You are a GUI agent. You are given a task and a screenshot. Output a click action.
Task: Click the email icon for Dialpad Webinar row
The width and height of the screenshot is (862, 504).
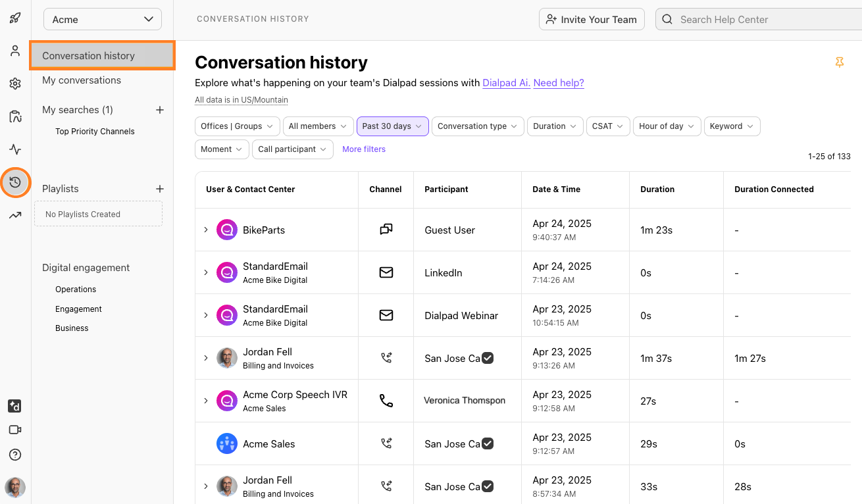coord(386,315)
